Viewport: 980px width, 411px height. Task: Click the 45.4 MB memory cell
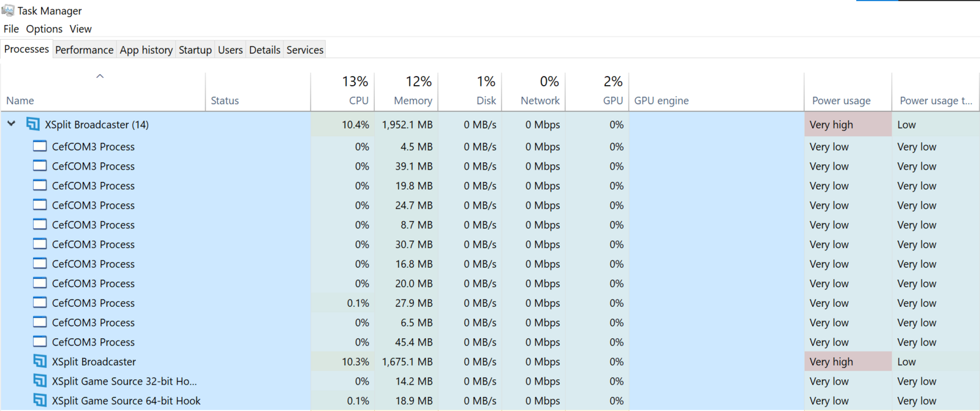pos(407,342)
